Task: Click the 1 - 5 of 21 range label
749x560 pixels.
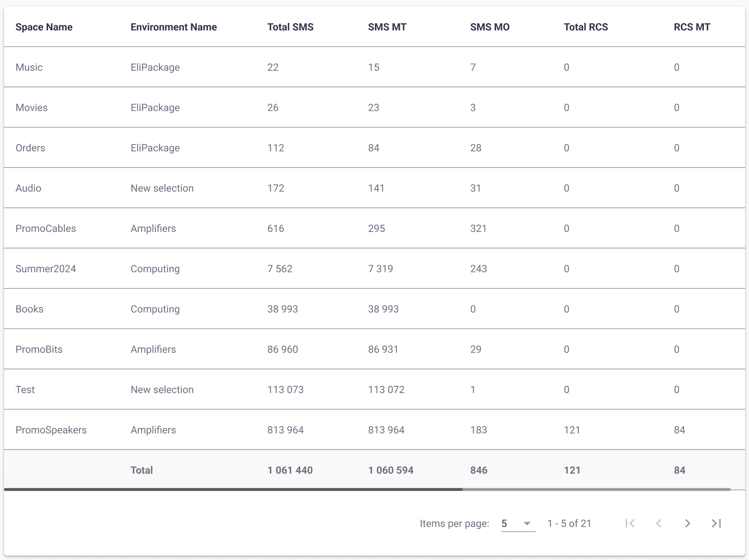Action: (x=569, y=523)
